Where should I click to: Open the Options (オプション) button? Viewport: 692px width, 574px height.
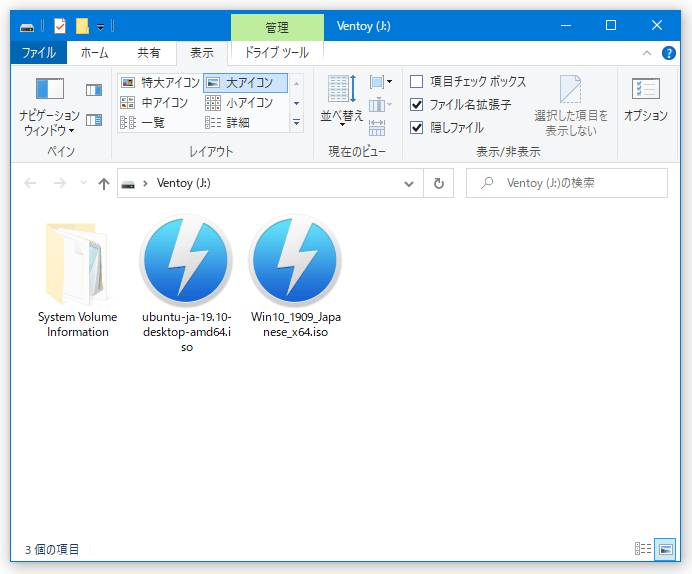(x=646, y=100)
